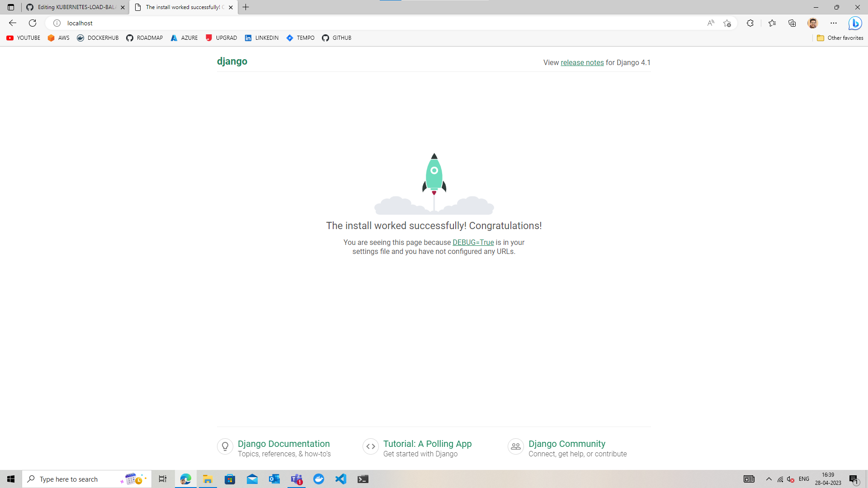Add this page to favorites star icon

727,23
